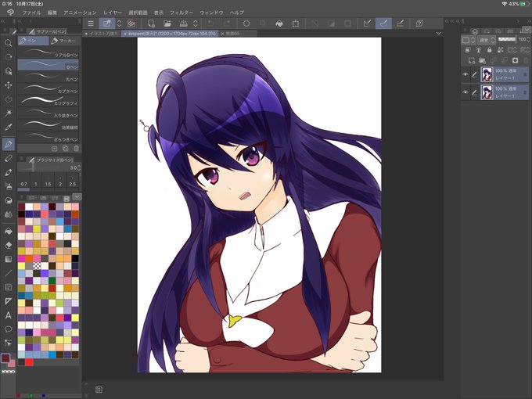Screen dimensions: 532x399
Task: Open the アニメーション menu
Action: 80,13
